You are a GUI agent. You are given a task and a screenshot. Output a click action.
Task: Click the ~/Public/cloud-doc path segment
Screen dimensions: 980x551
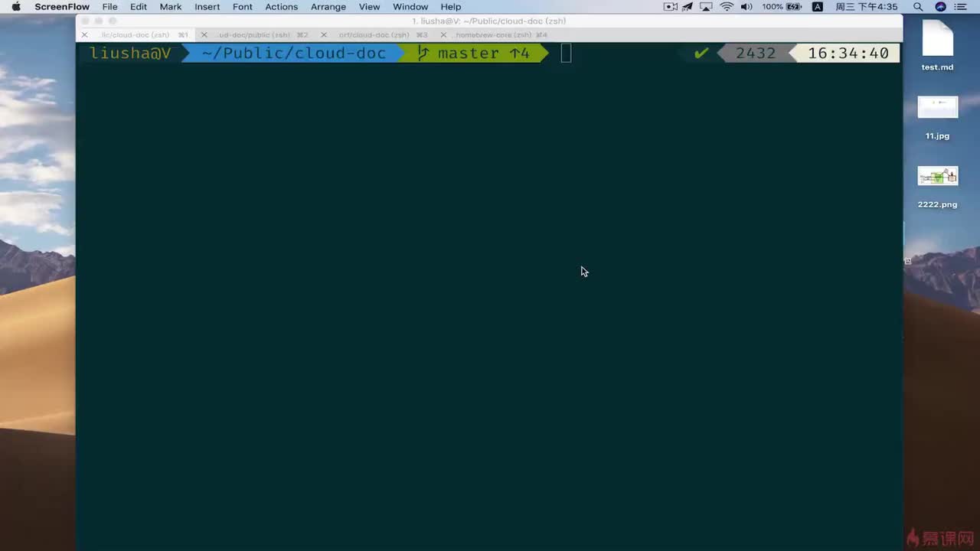pos(294,53)
